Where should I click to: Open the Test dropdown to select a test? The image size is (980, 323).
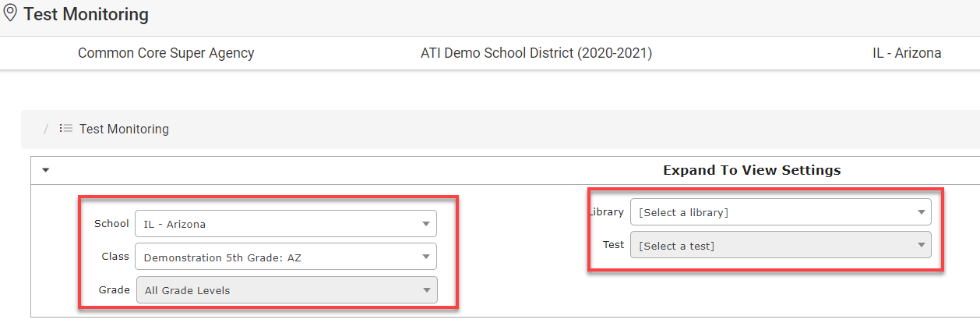[x=781, y=245]
